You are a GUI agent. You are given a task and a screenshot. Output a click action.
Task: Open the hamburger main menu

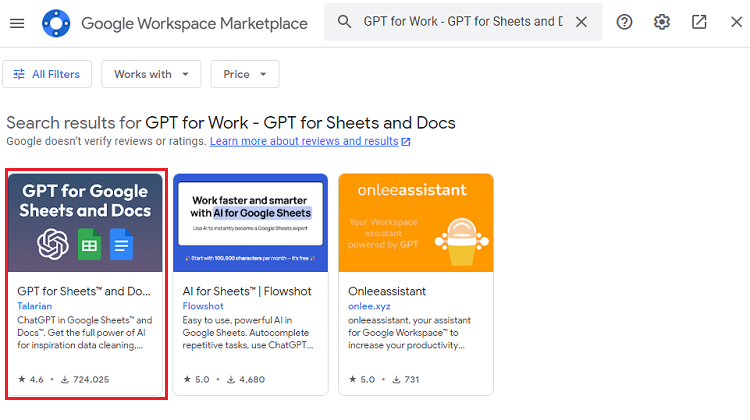[17, 23]
